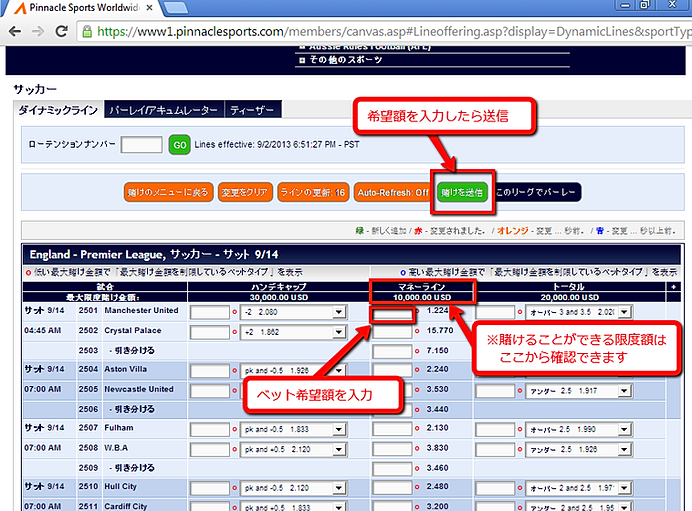Reload the page with the refresh icon
Image resolution: width=692 pixels, height=511 pixels.
coord(61,31)
